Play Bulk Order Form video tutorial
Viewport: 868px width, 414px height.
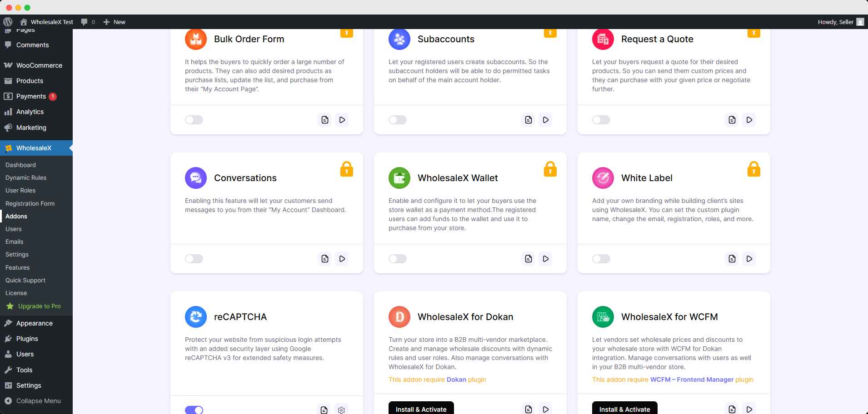click(x=342, y=120)
